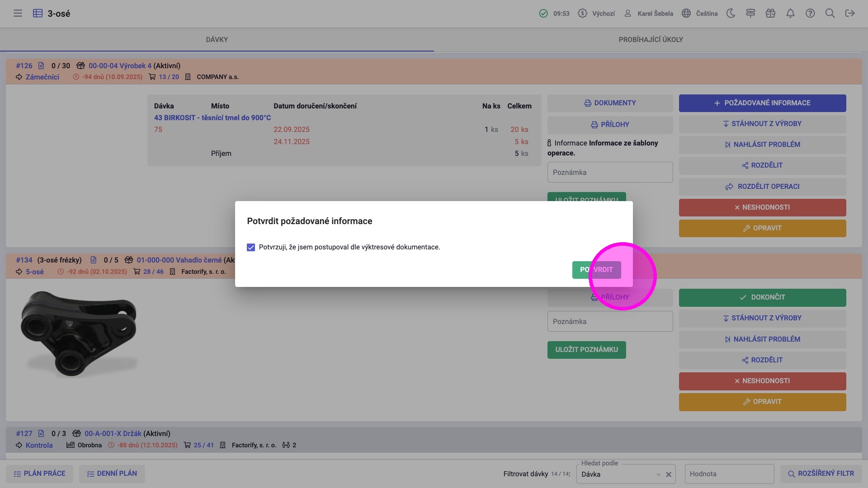
Task: Click the Potvrdit button in dialog
Action: click(596, 270)
